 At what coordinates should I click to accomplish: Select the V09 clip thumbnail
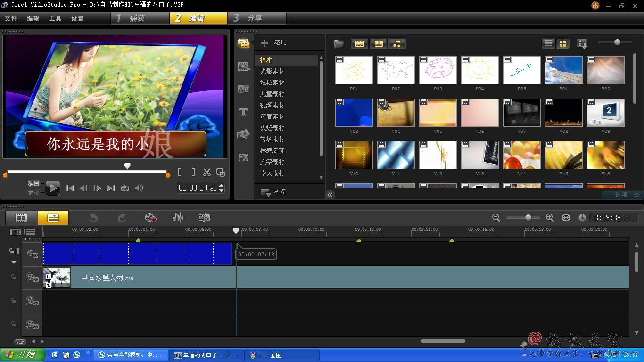[605, 113]
